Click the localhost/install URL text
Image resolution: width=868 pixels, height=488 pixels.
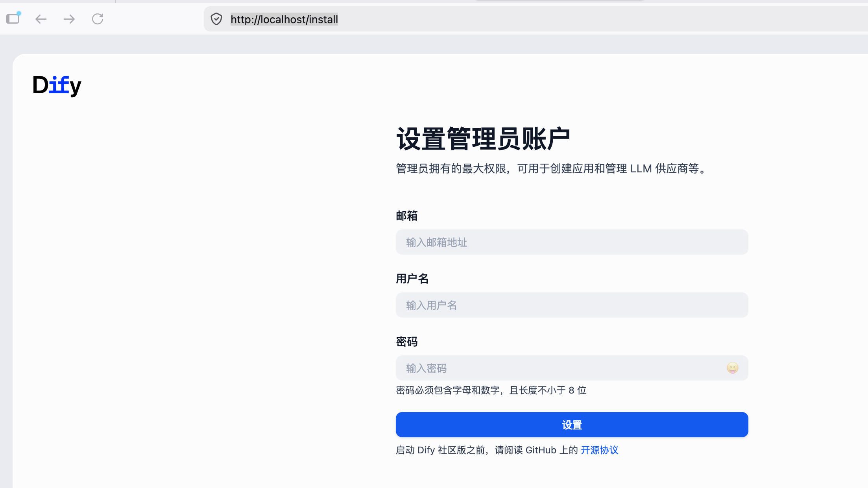284,19
